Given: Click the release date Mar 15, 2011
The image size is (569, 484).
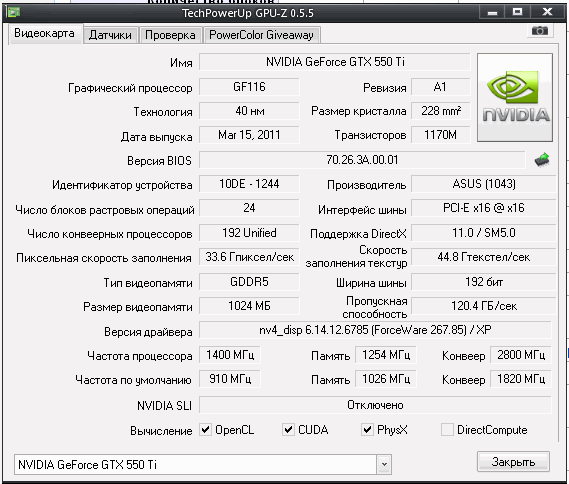Looking at the screenshot, I should (249, 135).
